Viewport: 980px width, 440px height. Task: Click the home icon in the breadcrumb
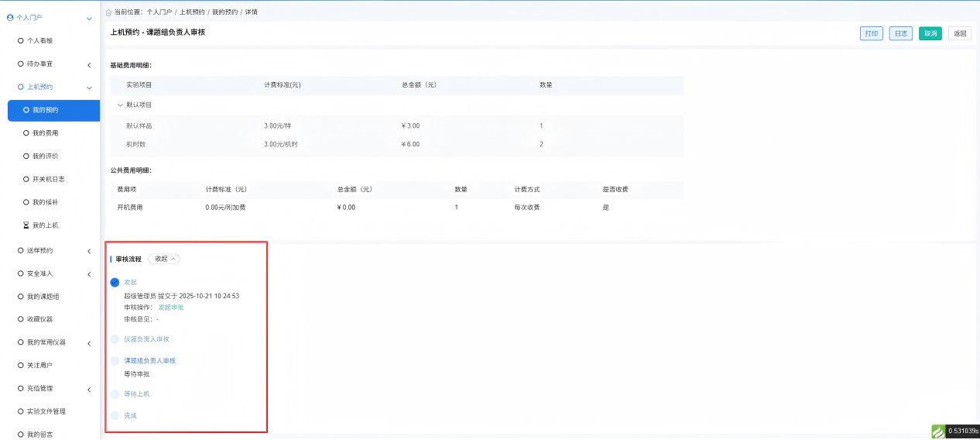point(108,12)
